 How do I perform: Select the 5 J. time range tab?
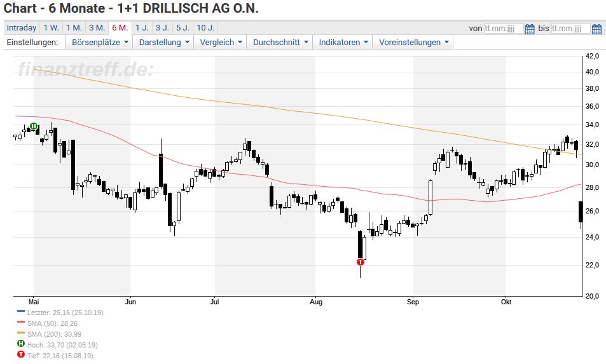pyautogui.click(x=182, y=28)
